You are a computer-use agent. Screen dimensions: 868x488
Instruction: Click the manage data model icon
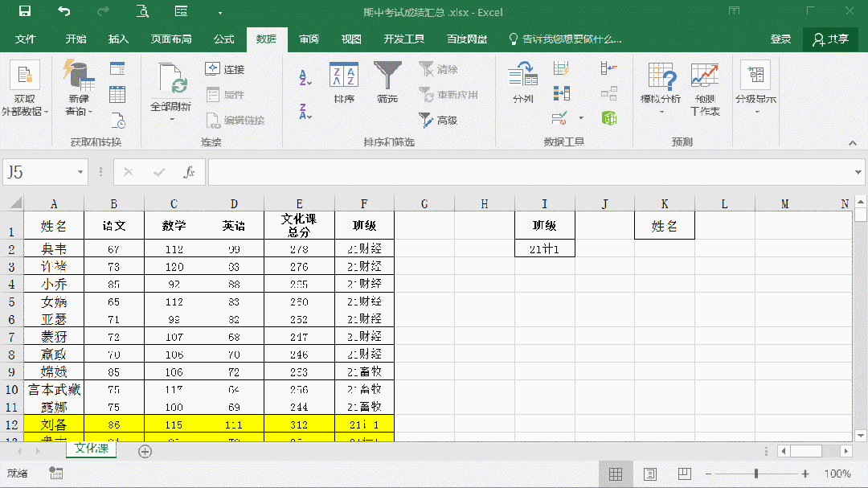click(609, 118)
